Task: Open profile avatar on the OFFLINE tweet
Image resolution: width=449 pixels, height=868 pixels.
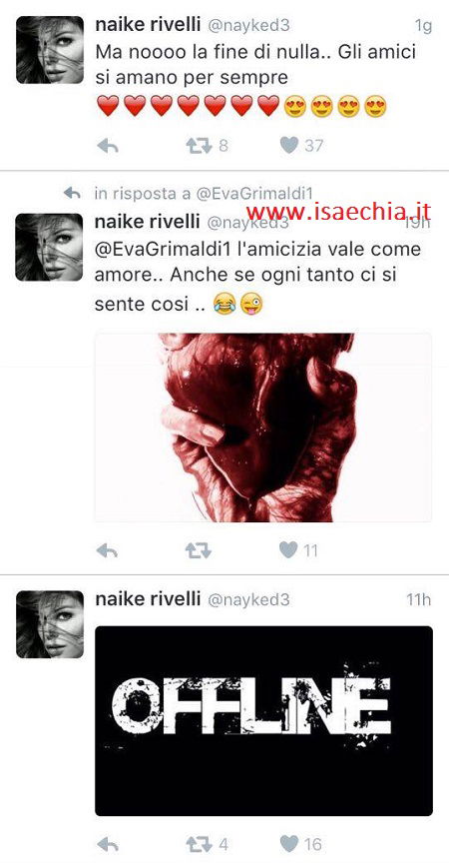Action: pyautogui.click(x=50, y=624)
